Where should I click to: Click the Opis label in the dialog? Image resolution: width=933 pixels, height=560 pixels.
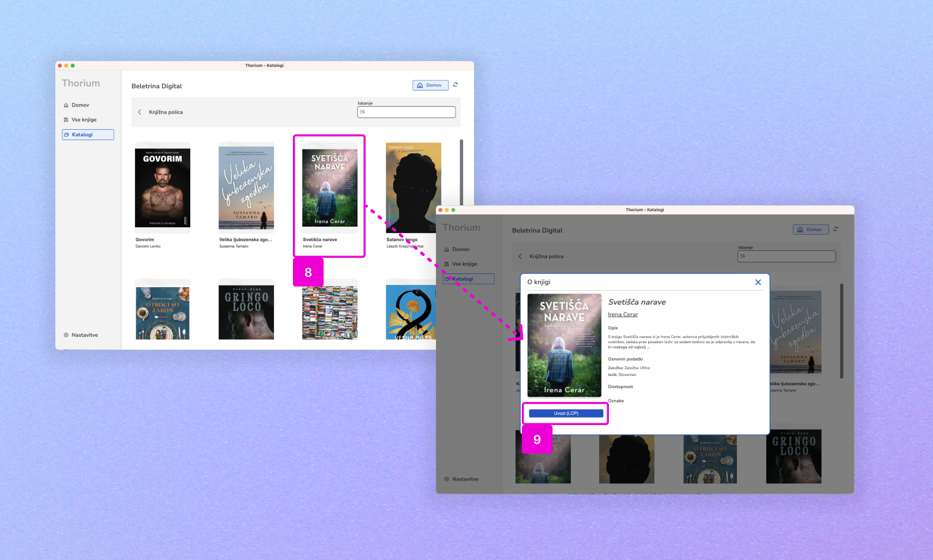613,328
